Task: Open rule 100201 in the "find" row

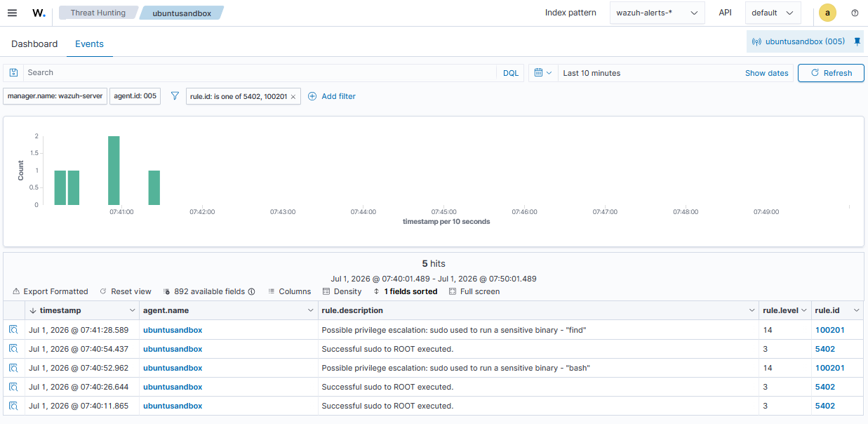Action: (x=829, y=330)
